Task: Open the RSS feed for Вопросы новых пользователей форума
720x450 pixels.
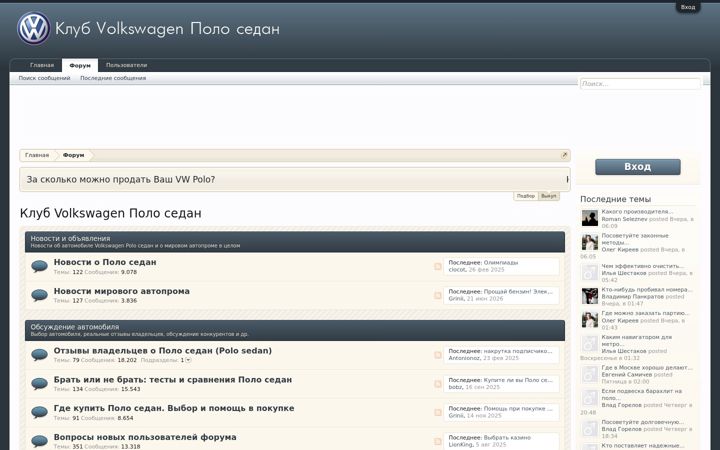Action: [438, 441]
